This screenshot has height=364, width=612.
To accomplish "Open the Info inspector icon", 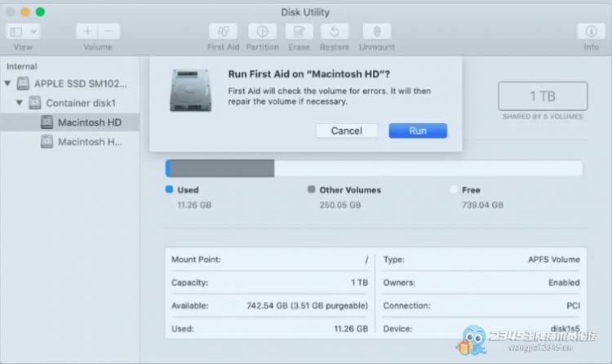I will coord(591,32).
